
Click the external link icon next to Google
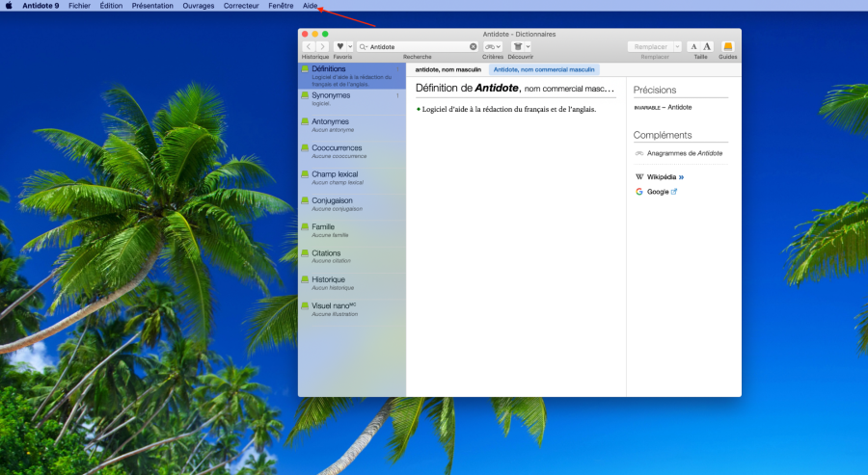point(674,192)
